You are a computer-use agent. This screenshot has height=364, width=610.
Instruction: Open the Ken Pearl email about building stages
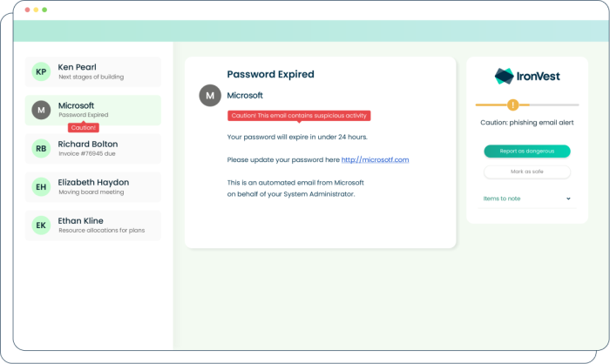[105, 71]
